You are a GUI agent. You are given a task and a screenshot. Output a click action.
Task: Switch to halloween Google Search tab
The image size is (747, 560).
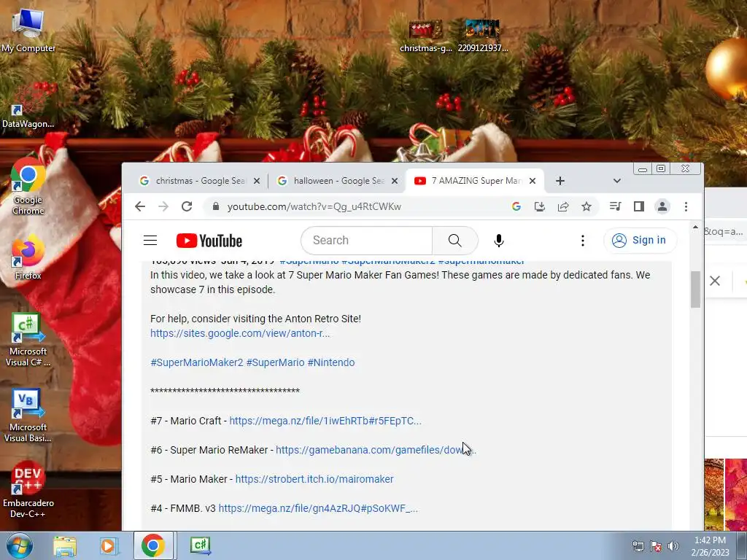(338, 181)
